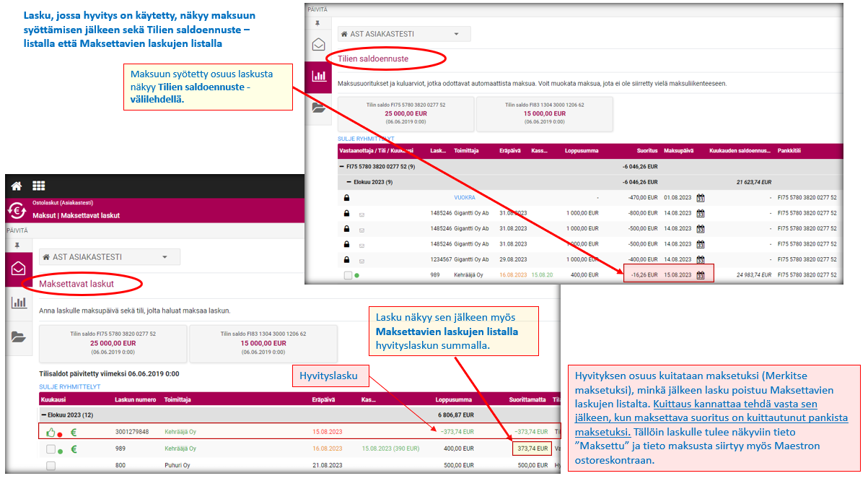Open the apps grid menu icon
The image size is (868, 481).
pos(38,186)
